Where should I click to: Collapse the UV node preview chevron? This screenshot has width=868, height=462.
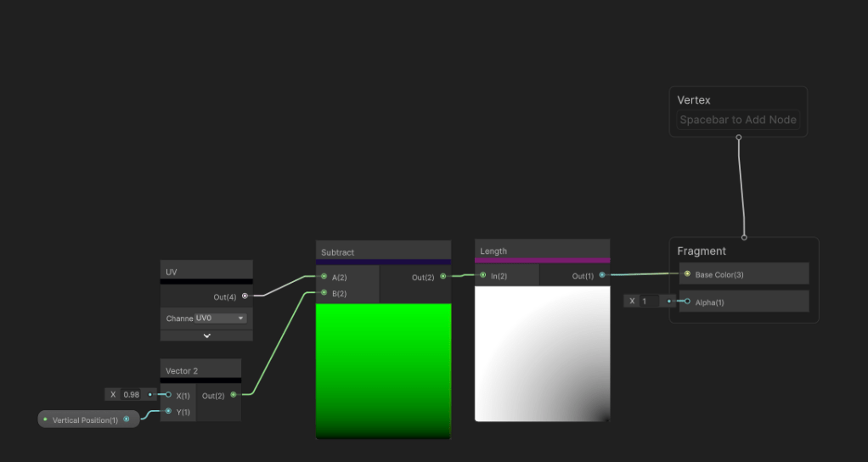[206, 335]
